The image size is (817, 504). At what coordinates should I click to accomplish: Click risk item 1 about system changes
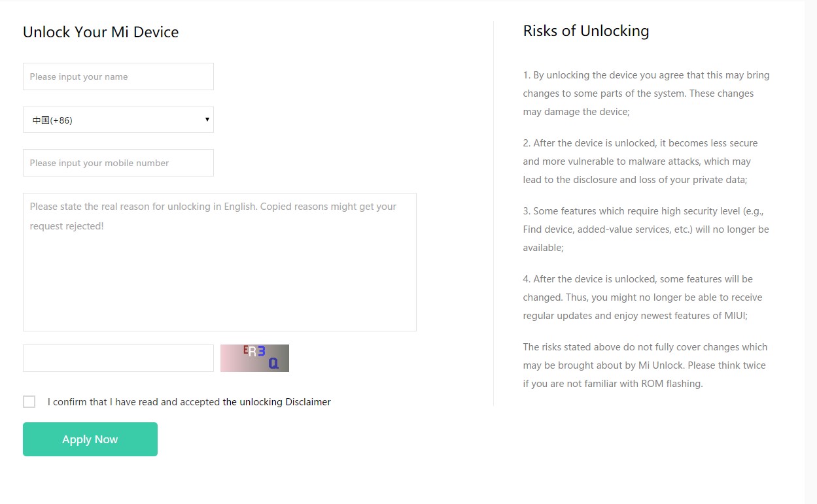pyautogui.click(x=646, y=93)
